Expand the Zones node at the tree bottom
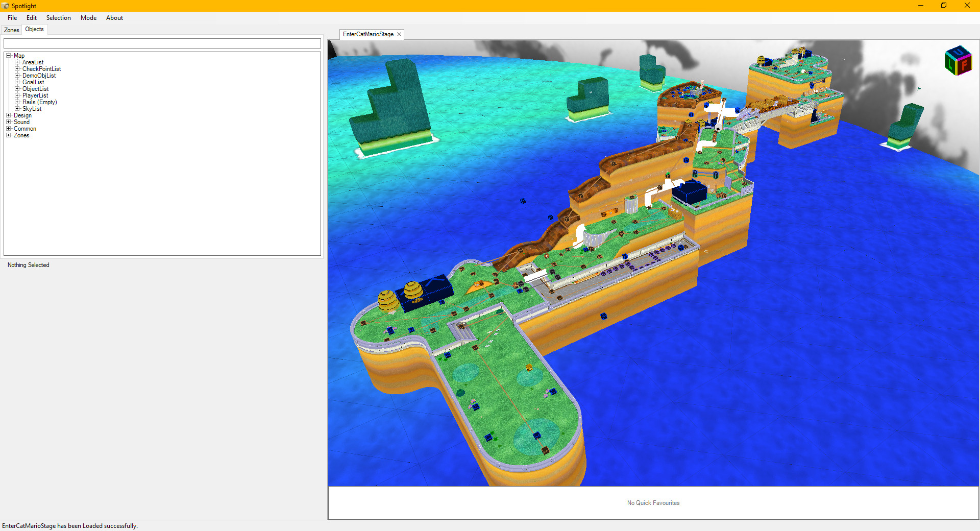The height and width of the screenshot is (531, 980). tap(9, 135)
